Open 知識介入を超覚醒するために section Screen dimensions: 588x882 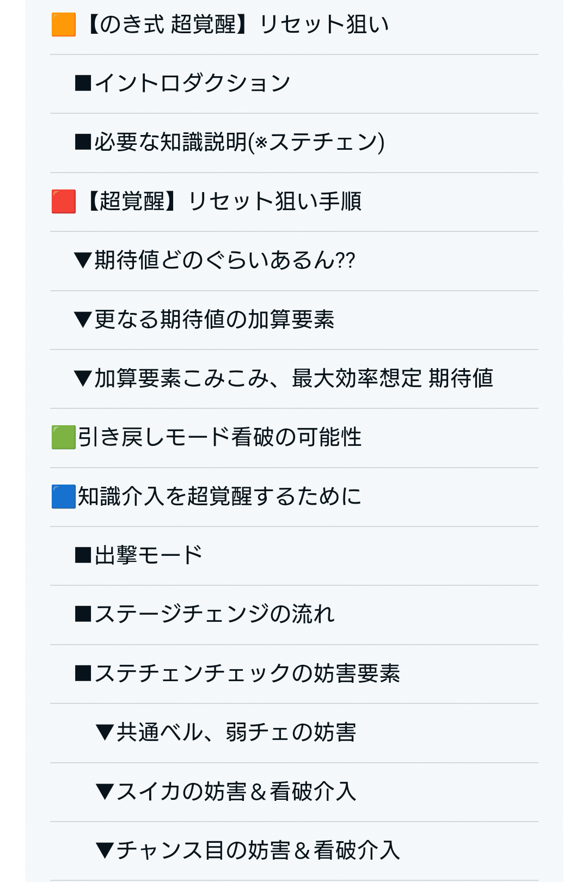[x=294, y=497]
